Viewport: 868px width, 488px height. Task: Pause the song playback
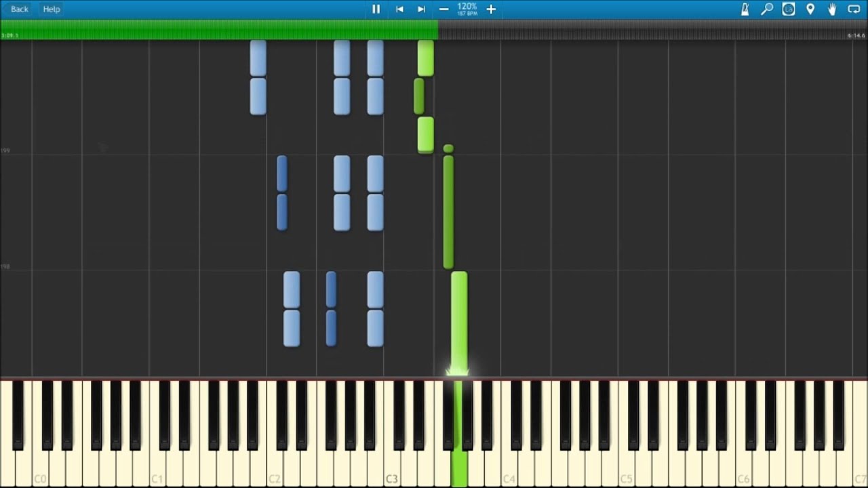coord(376,9)
